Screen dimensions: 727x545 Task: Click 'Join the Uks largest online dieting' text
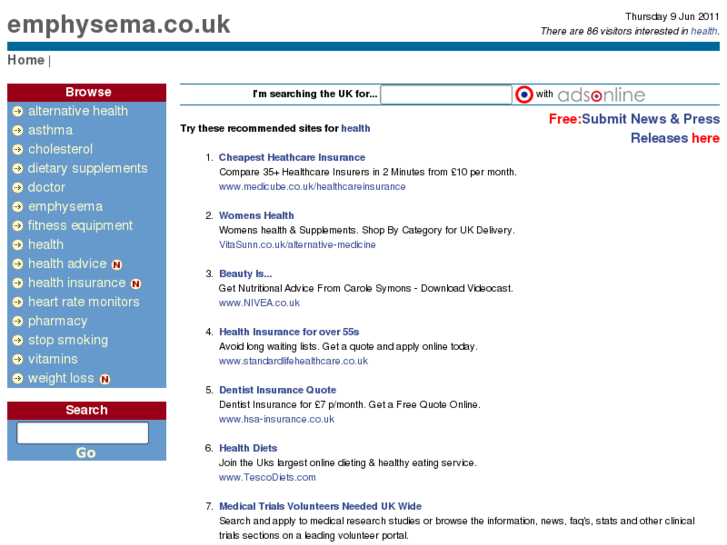348,463
